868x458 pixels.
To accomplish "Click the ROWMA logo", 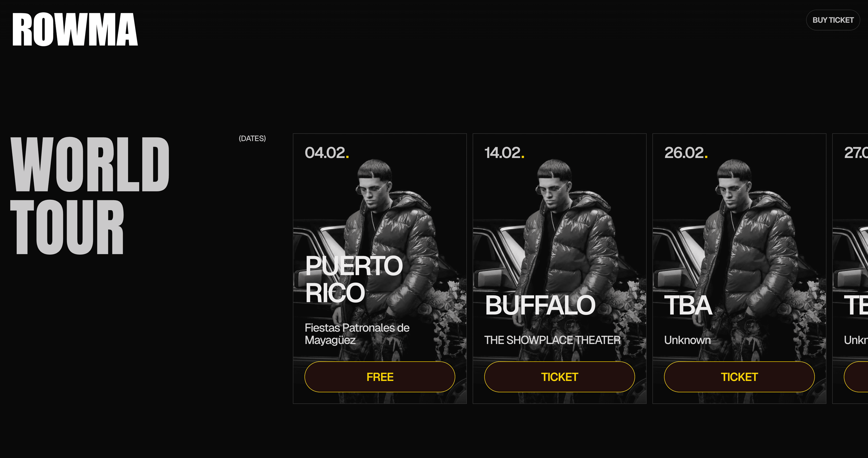I will click(75, 29).
